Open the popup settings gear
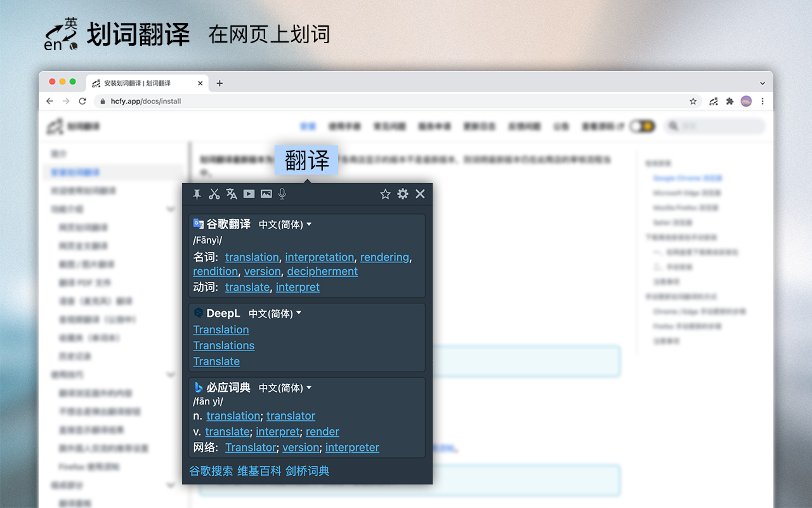Image resolution: width=812 pixels, height=508 pixels. click(403, 194)
